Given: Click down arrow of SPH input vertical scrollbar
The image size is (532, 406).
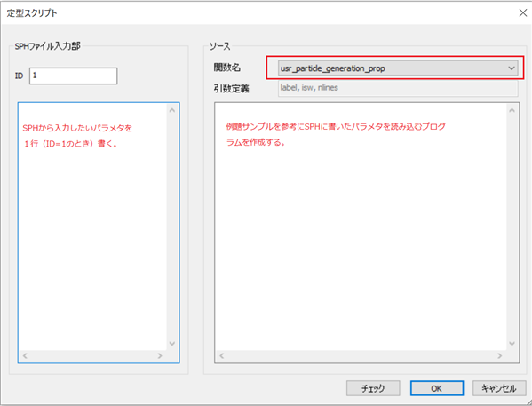Looking at the screenshot, I should pos(172,343).
